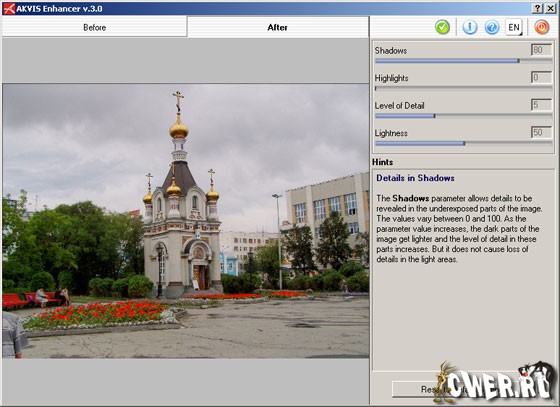Screen dimensions: 560x407
Task: Open the blue info icon
Action: (x=470, y=27)
